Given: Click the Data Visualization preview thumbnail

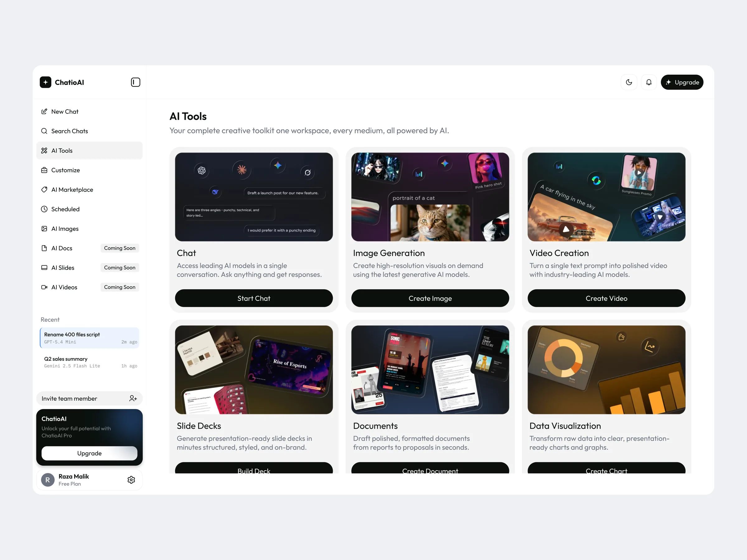Looking at the screenshot, I should coord(607,370).
